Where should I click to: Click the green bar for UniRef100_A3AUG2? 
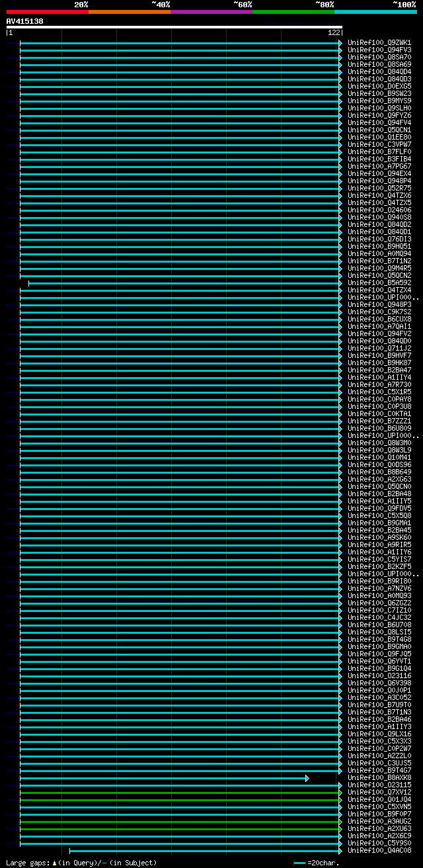(181, 822)
